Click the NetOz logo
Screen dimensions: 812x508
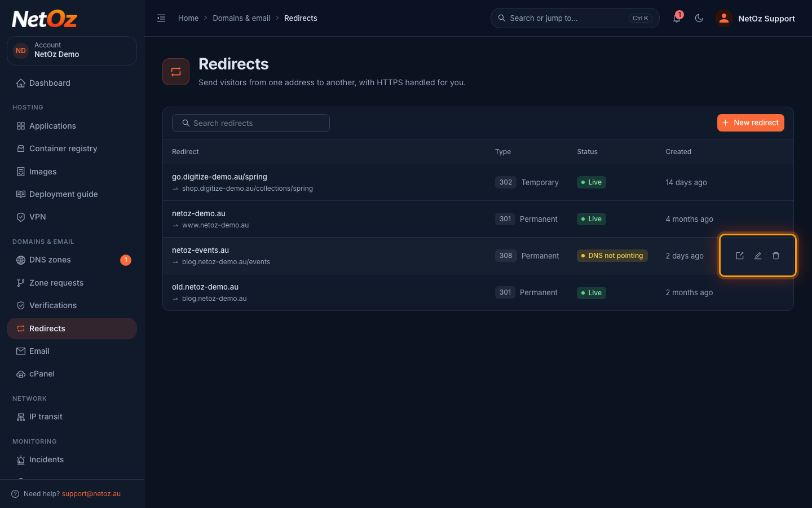click(45, 19)
